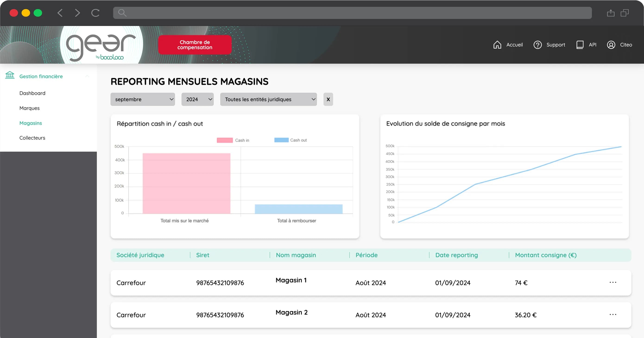
Task: Click the API book icon
Action: pos(580,45)
